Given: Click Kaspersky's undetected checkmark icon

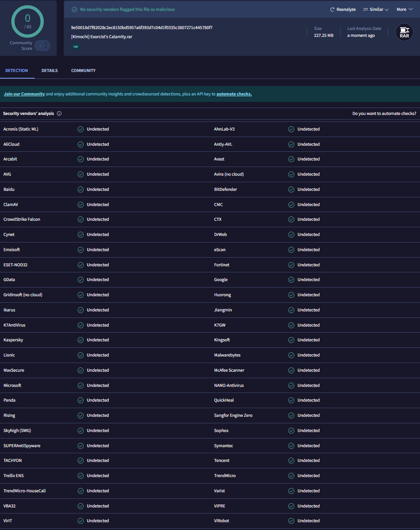Looking at the screenshot, I should [81, 340].
